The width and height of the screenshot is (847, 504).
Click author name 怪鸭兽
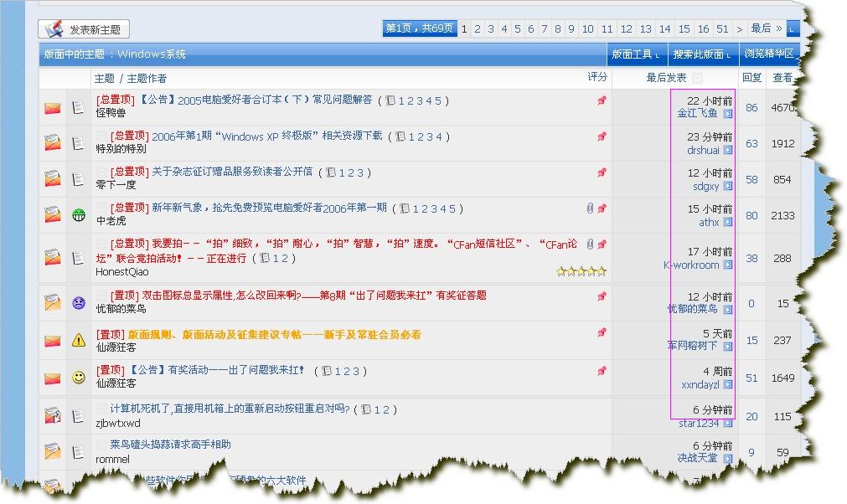[x=111, y=113]
